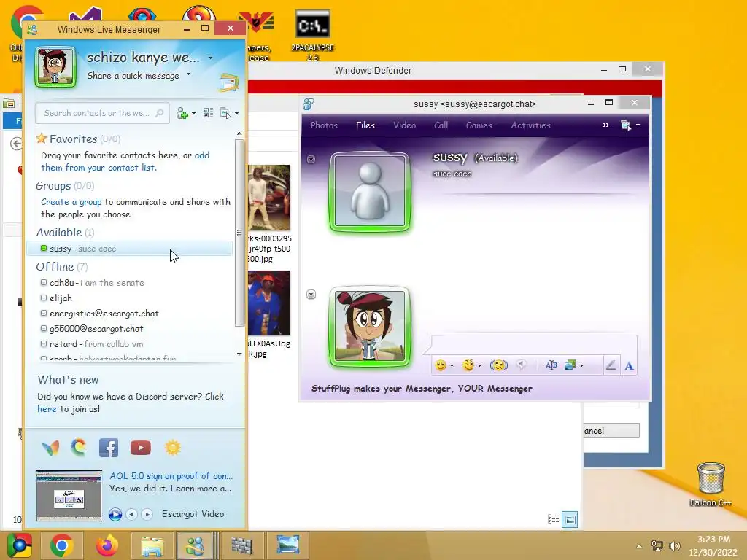The width and height of the screenshot is (747, 560).
Task: Expand the status dropdown next to display name
Action: [x=211, y=58]
